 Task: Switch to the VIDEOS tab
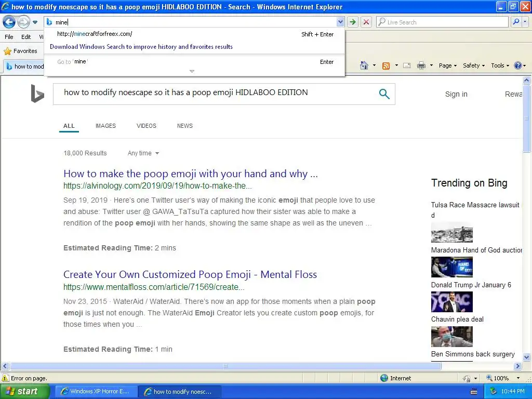click(x=146, y=126)
